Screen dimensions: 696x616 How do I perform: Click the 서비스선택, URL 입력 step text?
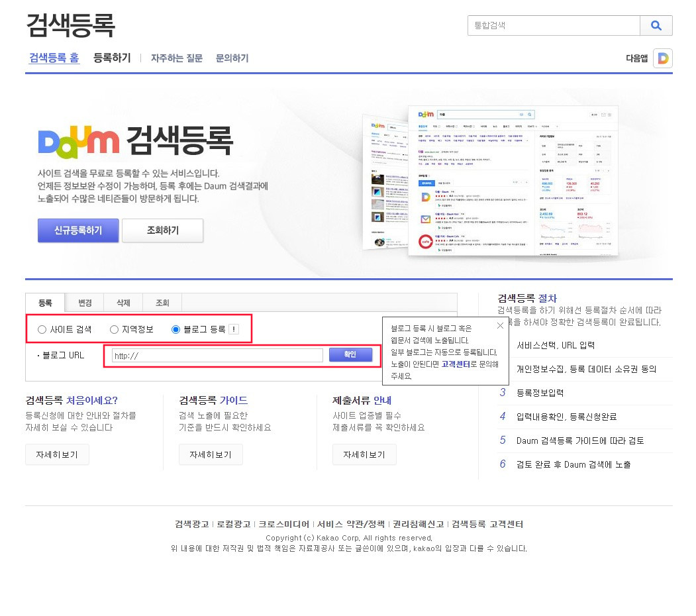tap(556, 345)
